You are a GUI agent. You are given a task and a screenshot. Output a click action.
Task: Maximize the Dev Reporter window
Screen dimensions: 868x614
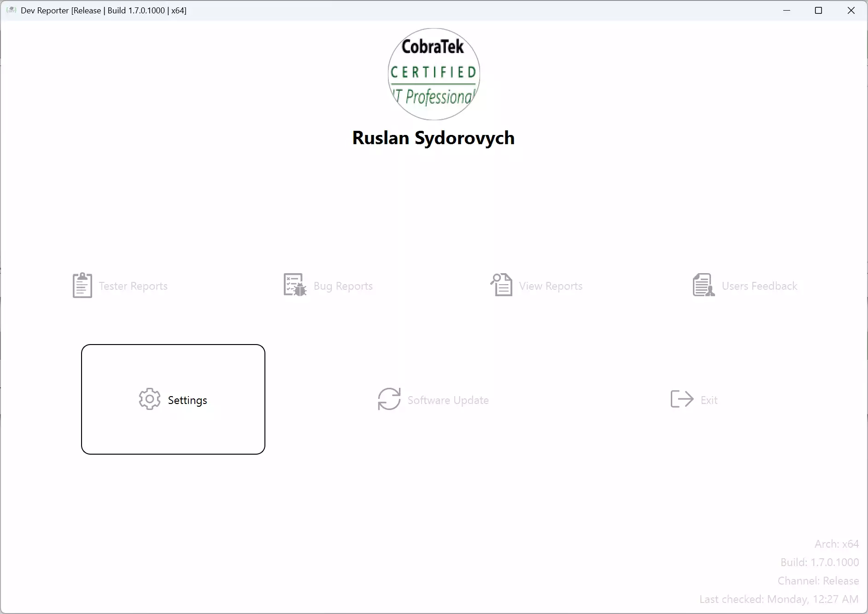click(x=819, y=11)
